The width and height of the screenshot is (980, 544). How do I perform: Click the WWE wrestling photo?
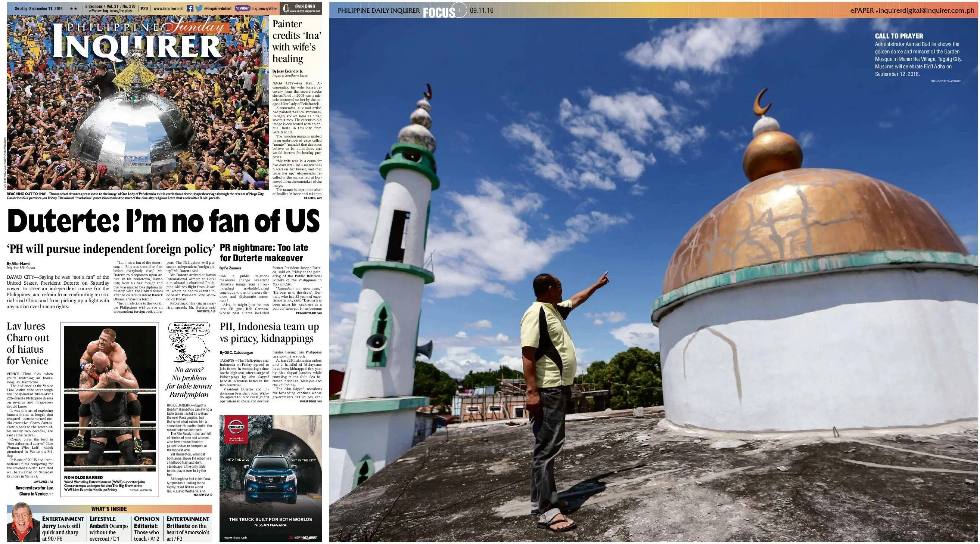[109, 399]
